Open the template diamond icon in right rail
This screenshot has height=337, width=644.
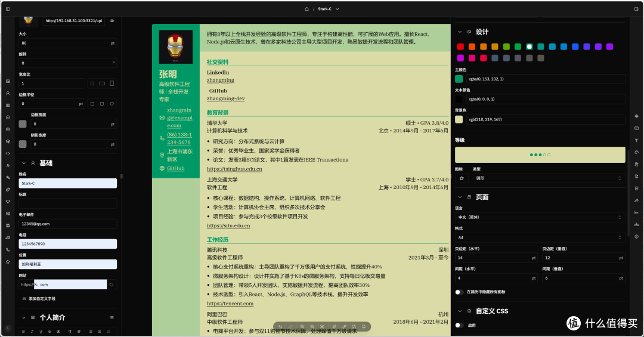[636, 116]
